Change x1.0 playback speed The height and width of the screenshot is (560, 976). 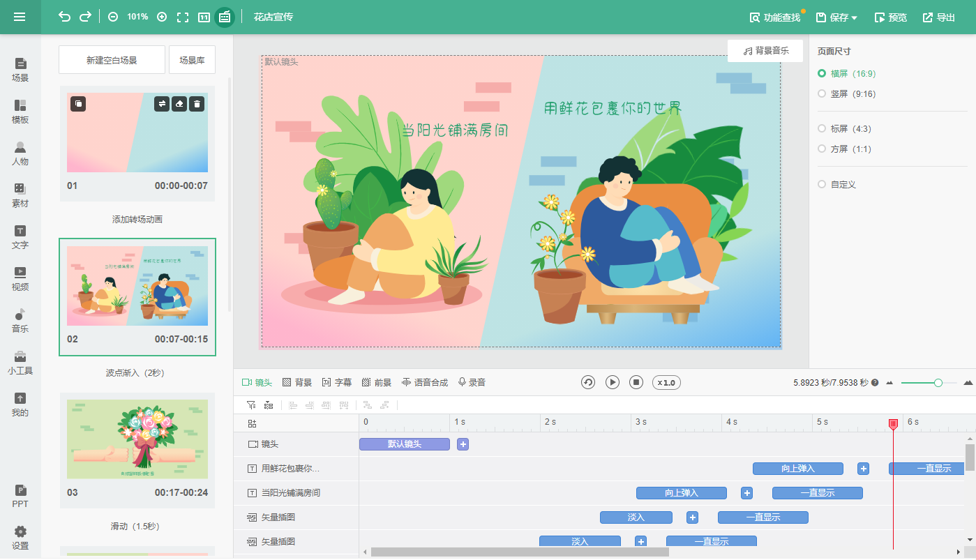point(666,383)
